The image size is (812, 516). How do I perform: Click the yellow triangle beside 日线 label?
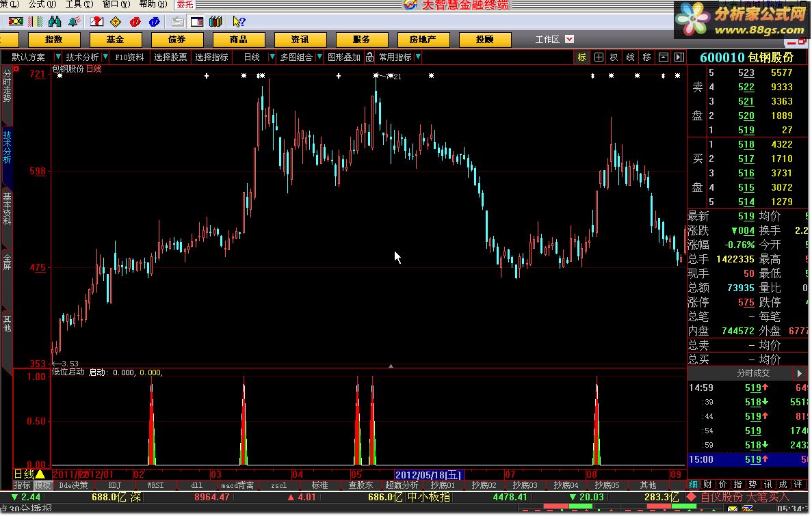pos(40,474)
